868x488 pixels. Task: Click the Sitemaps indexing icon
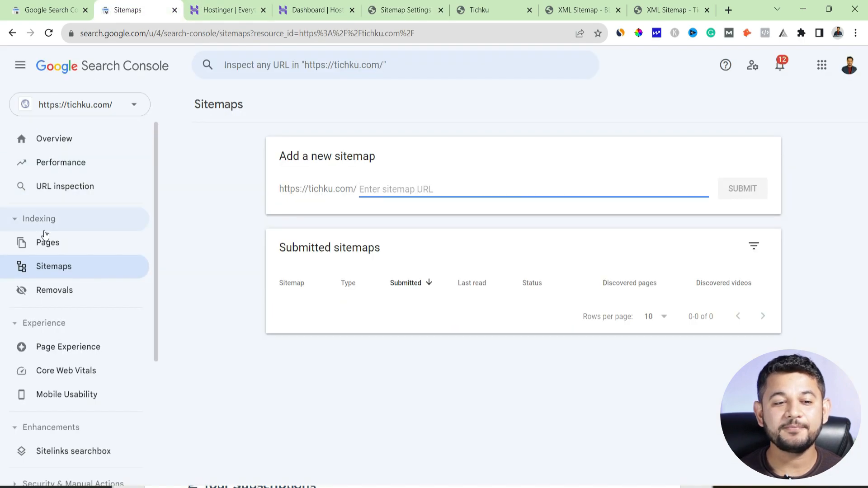(x=21, y=266)
